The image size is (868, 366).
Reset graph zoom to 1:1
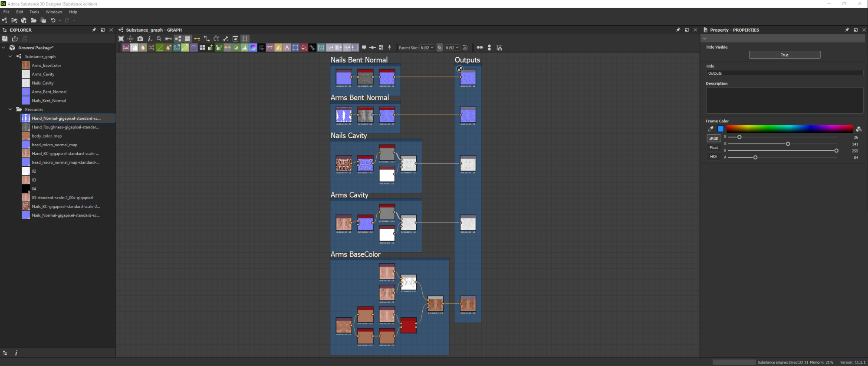pyautogui.click(x=130, y=39)
